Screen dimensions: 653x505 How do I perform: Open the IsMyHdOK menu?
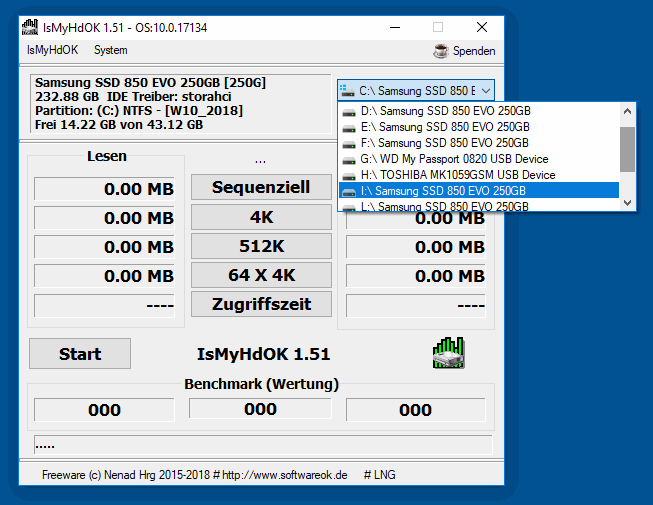pos(52,50)
